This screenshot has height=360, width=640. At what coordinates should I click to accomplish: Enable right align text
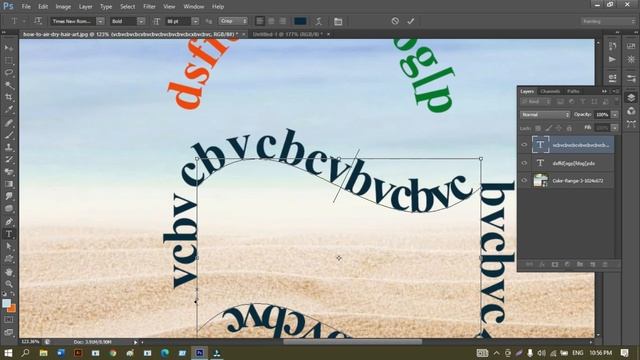[x=283, y=21]
